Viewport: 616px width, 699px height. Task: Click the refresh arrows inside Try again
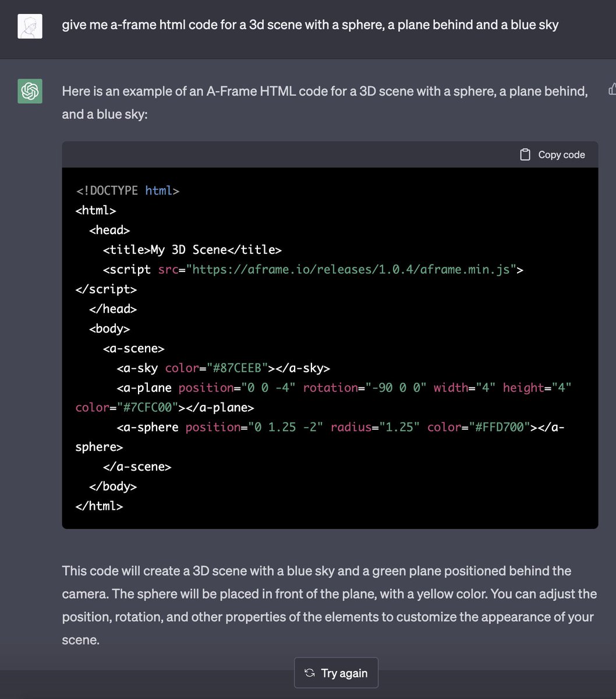(x=309, y=673)
